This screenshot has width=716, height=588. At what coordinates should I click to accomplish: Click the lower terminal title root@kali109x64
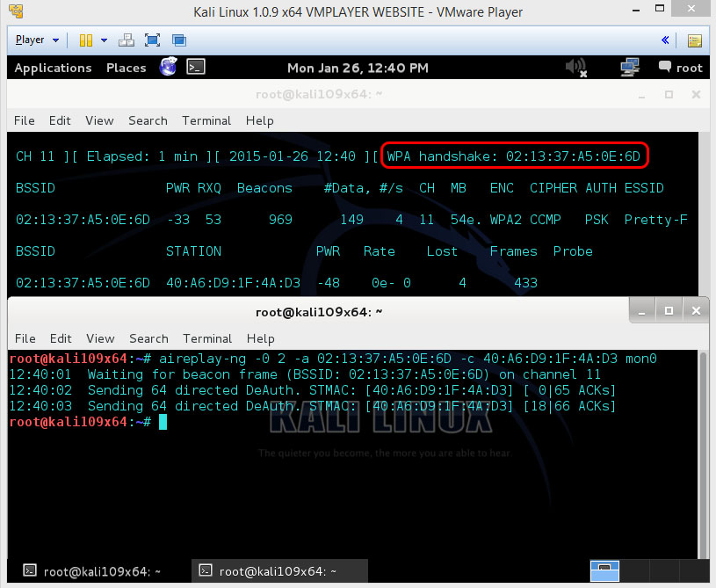pyautogui.click(x=319, y=312)
